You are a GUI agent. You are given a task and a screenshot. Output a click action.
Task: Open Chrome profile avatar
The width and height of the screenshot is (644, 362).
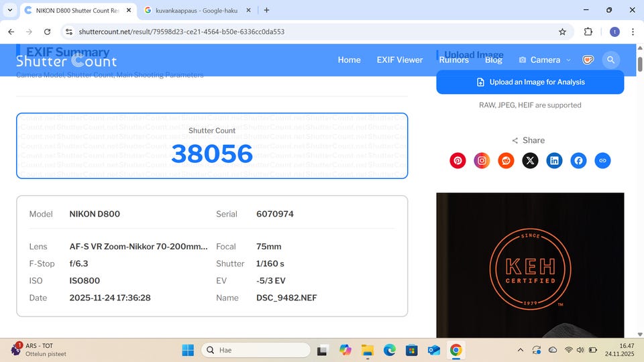[x=614, y=32]
